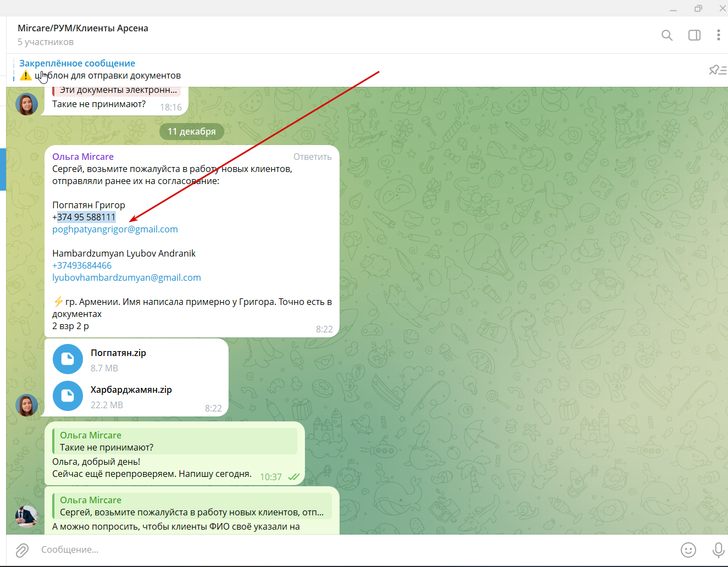This screenshot has width=728, height=567.
Task: Jump to quoted reply 'Такие не принимают?' at 10:37
Action: click(175, 441)
